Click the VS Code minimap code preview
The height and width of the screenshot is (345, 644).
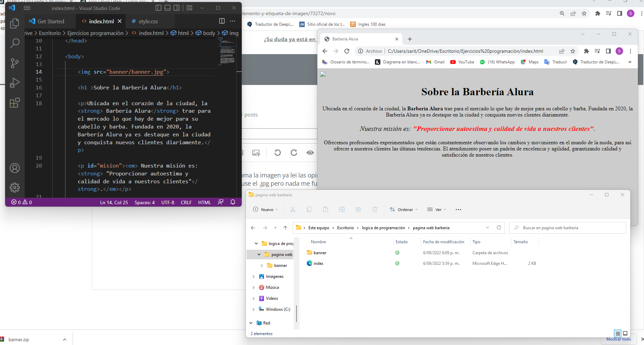227,51
